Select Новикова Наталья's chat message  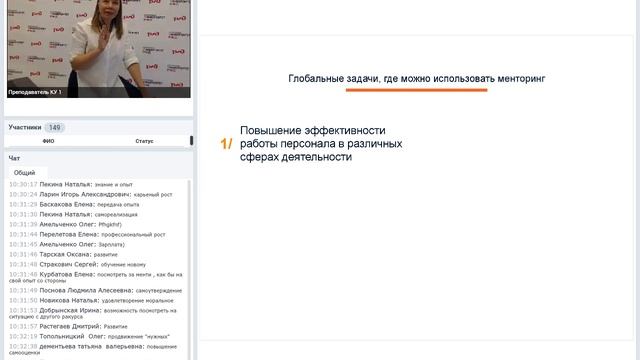91,300
